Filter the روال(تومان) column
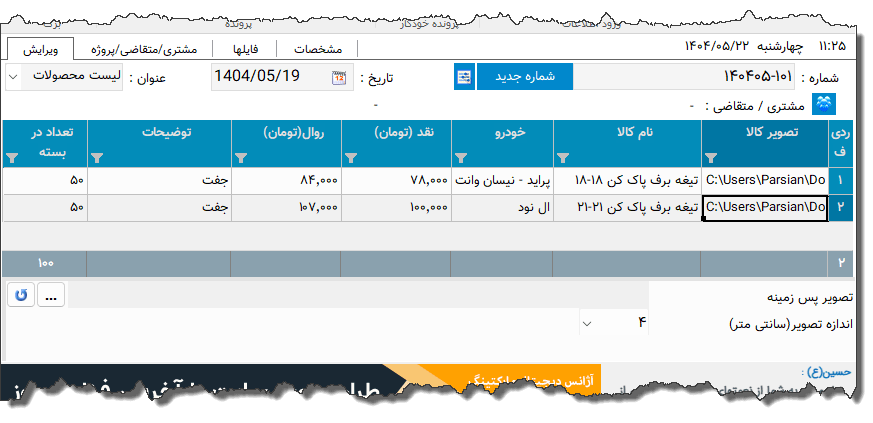 (241, 158)
